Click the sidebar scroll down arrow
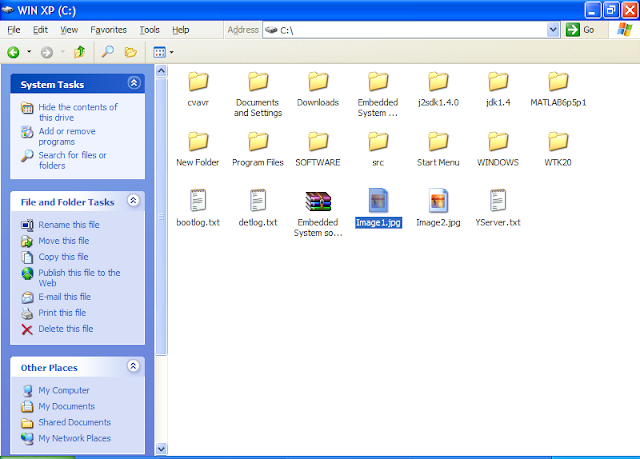This screenshot has width=640, height=459. 161,449
